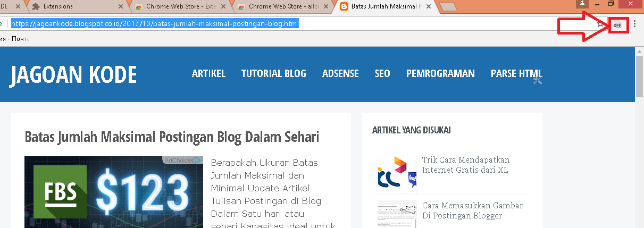Click the Memasukkan Gambar article thumbnail
This screenshot has height=228, width=644.
pos(397,214)
